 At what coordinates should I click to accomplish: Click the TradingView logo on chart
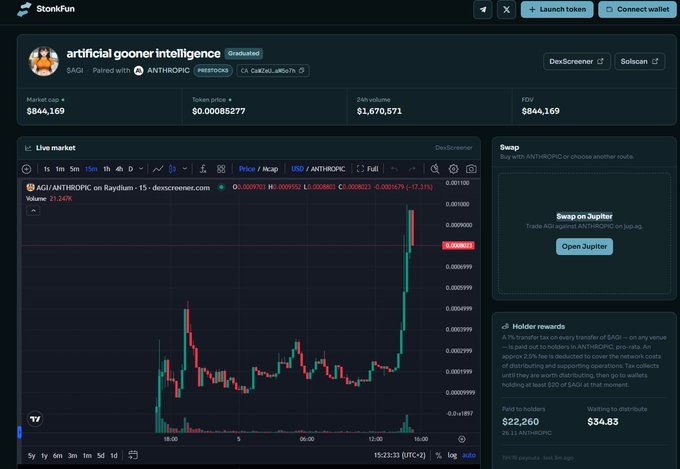(x=35, y=419)
